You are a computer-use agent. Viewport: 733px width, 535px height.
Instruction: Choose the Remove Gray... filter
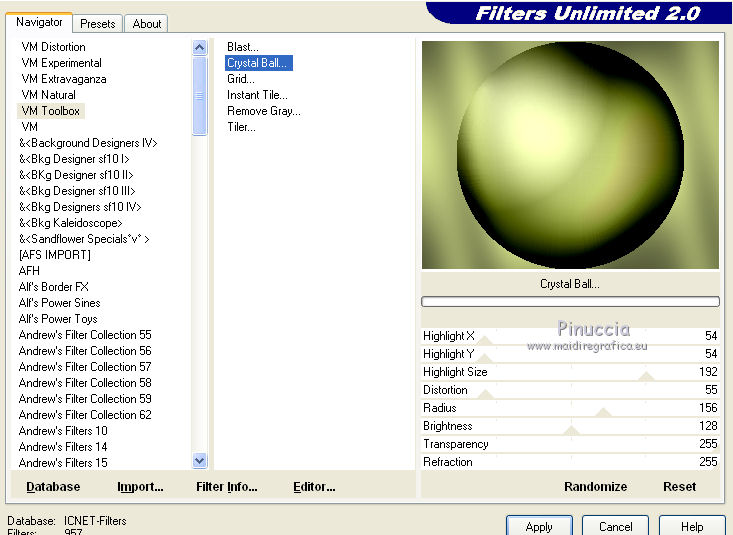[264, 111]
